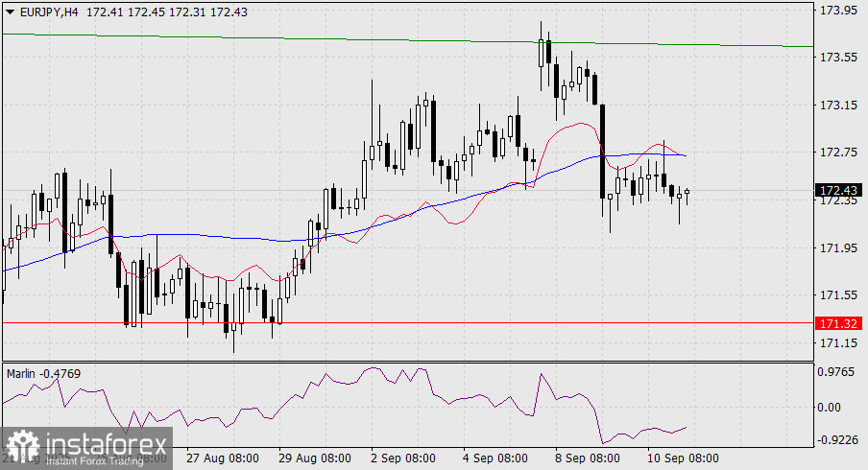Click the -0.9226 Marlin scale value
Screen dimensions: 868x470
click(x=836, y=440)
